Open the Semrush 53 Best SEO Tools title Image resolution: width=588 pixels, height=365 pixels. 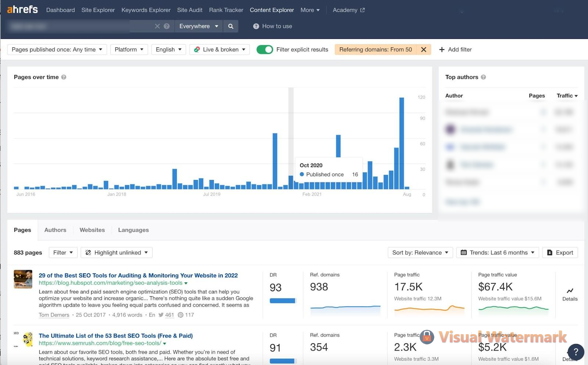click(x=116, y=336)
